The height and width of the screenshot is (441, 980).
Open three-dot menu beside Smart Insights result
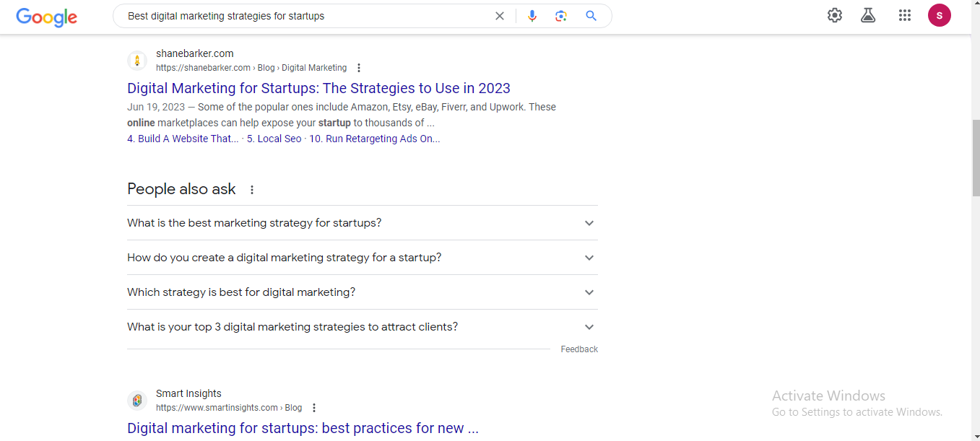[x=314, y=408]
